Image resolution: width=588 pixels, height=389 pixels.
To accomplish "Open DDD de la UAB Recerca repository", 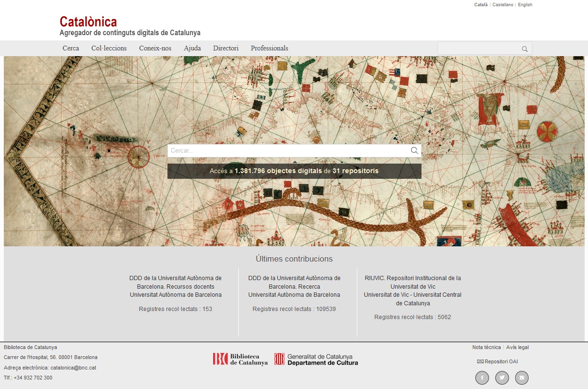I will 294,282.
